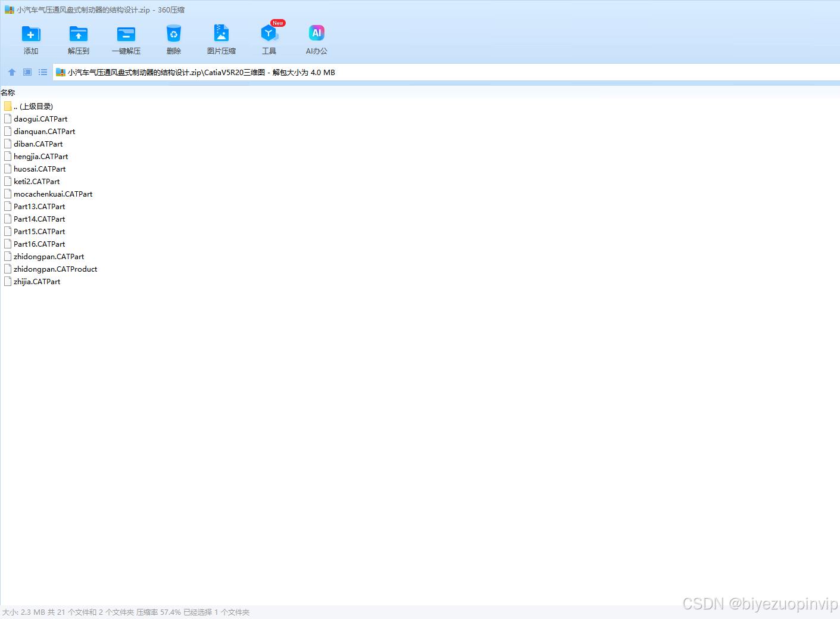Select the Part13.CATPart file
Viewport: 840px width, 619px height.
click(x=39, y=206)
